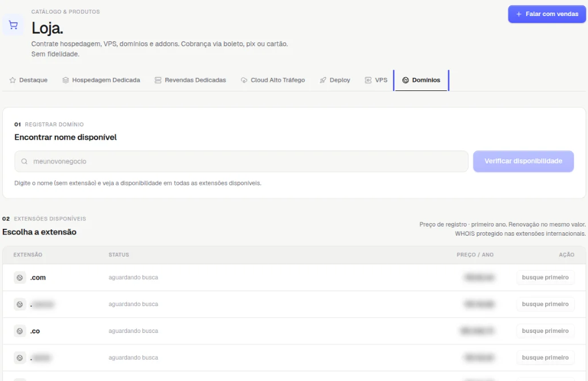Image resolution: width=588 pixels, height=381 pixels.
Task: Open the VPS tab
Action: [376, 80]
